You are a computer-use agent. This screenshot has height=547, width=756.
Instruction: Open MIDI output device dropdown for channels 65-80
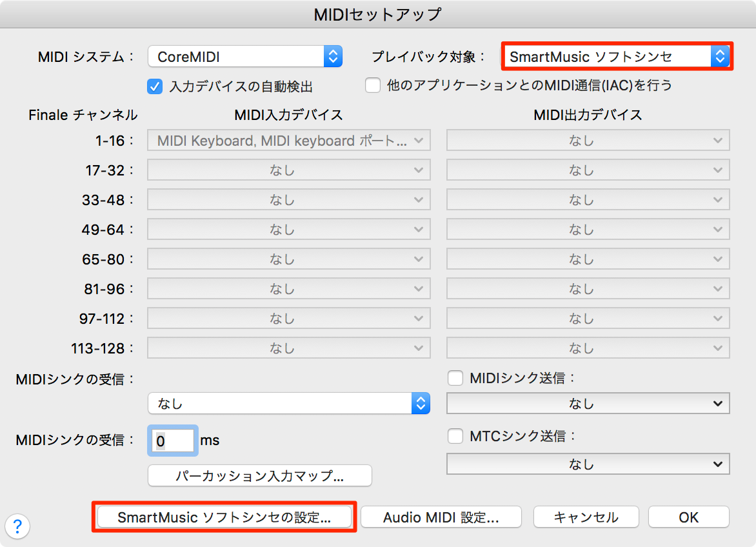coord(588,259)
